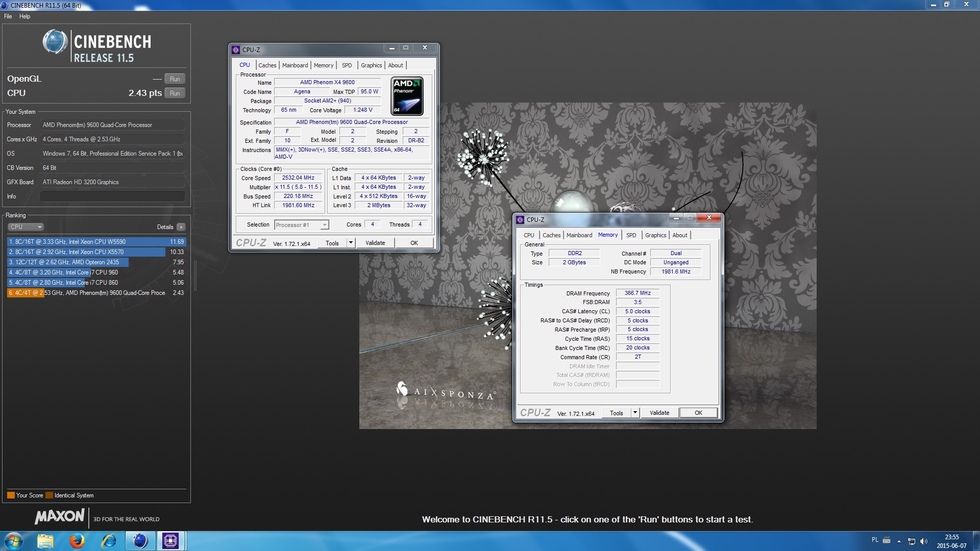Grab the Cinebench panel splitter handle
Screen dimensions: 980x551
pyautogui.click(x=195, y=275)
